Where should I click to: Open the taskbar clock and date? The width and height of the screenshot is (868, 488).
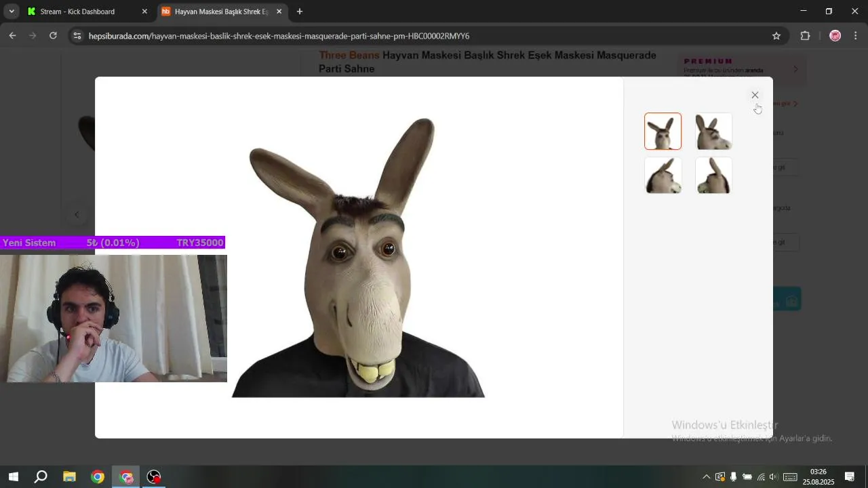click(x=818, y=477)
